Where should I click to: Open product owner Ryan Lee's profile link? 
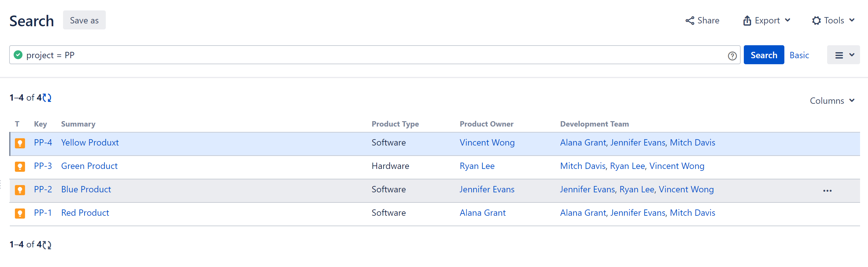(477, 166)
